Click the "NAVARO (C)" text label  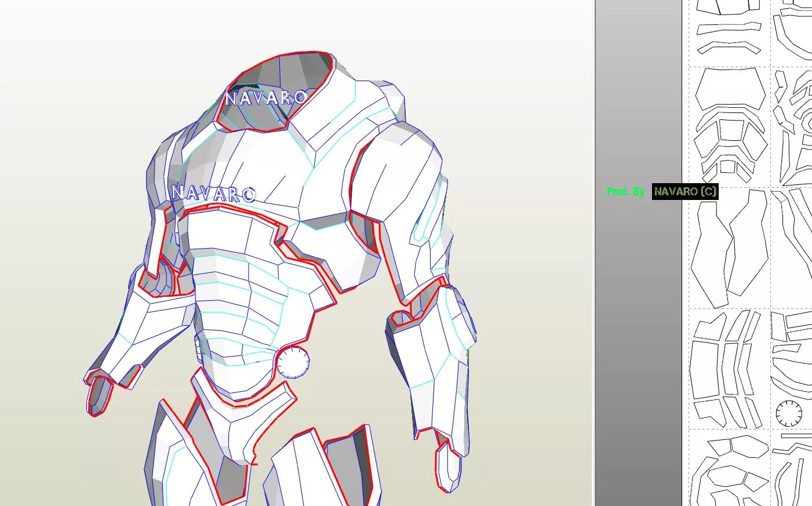685,191
